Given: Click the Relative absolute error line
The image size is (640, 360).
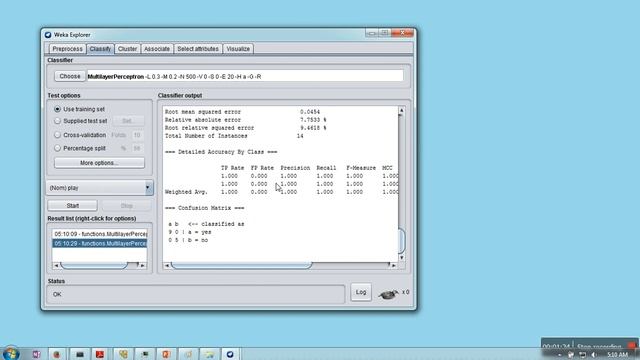Looking at the screenshot, I should tap(245, 120).
